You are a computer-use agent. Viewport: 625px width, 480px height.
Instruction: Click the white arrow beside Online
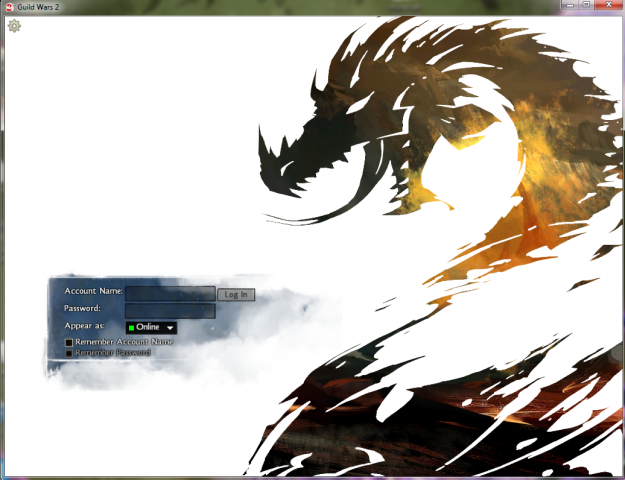pyautogui.click(x=170, y=328)
